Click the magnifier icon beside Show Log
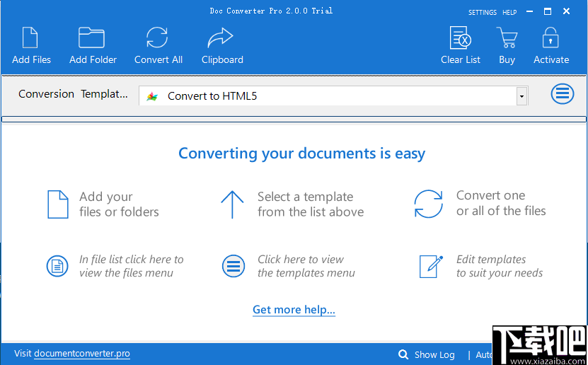Screen dimensions: 588x365 click(403, 354)
